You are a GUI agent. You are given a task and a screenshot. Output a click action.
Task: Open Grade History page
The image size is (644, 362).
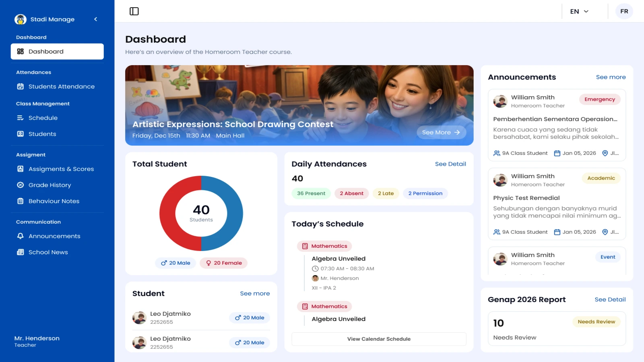pyautogui.click(x=57, y=185)
